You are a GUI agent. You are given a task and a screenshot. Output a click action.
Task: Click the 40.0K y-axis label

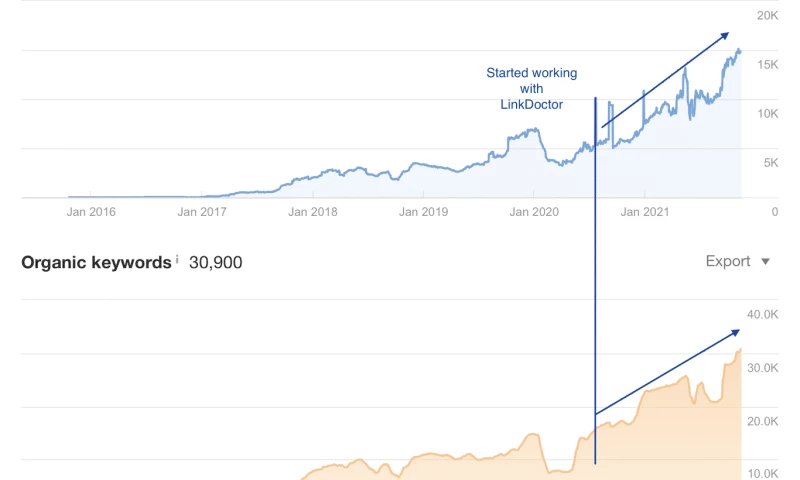[764, 314]
